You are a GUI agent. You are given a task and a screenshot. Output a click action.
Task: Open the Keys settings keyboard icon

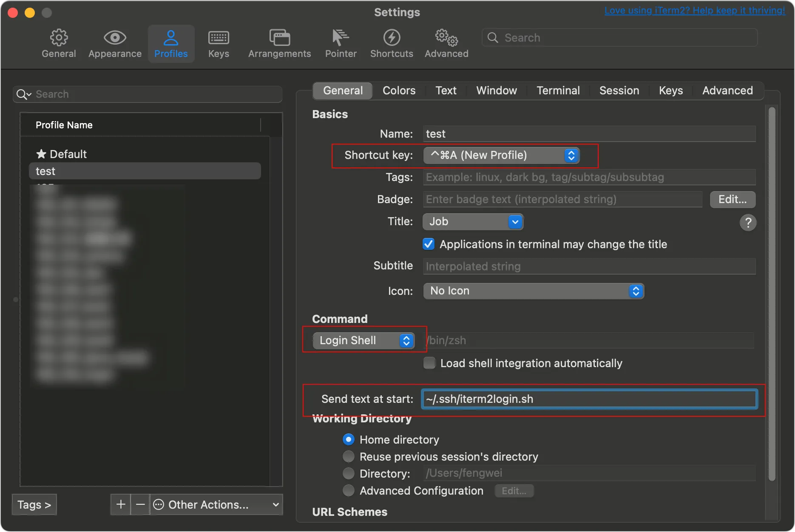(x=219, y=43)
